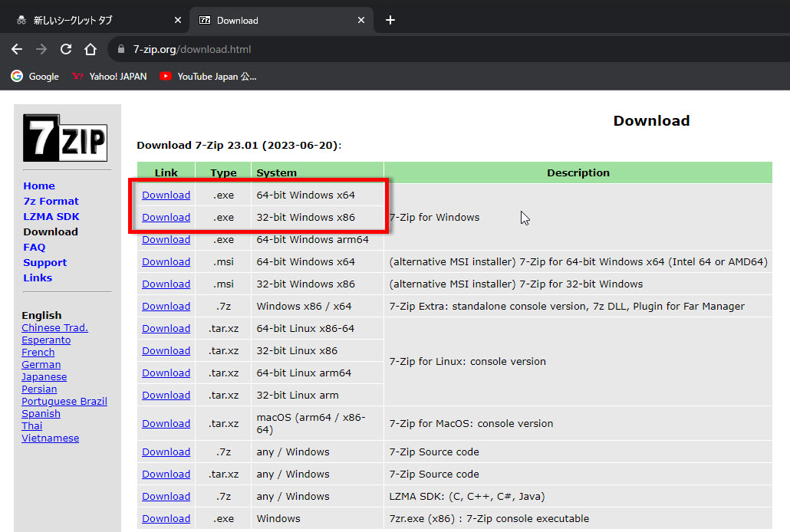Click the browser home icon
Screen dimensions: 790x532
pyautogui.click(x=91, y=49)
